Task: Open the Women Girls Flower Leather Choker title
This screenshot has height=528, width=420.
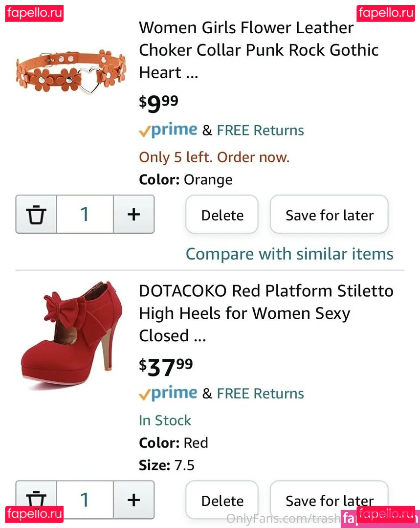Action: [258, 49]
